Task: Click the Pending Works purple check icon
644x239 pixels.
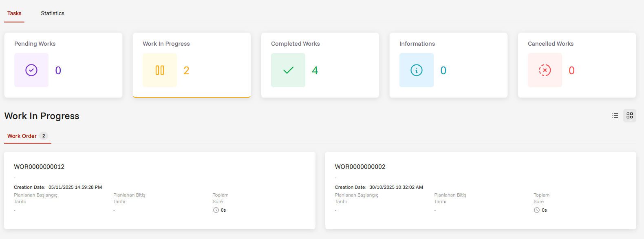Action: (31, 70)
